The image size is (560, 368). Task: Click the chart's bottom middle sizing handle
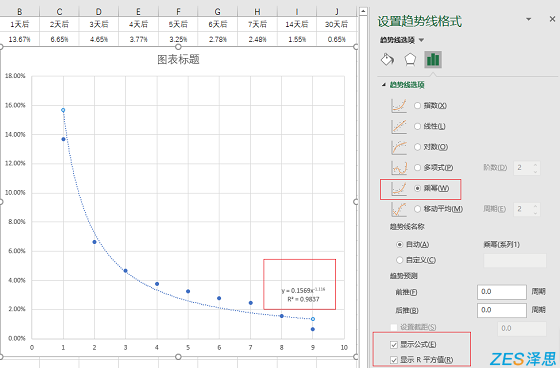pos(178,357)
